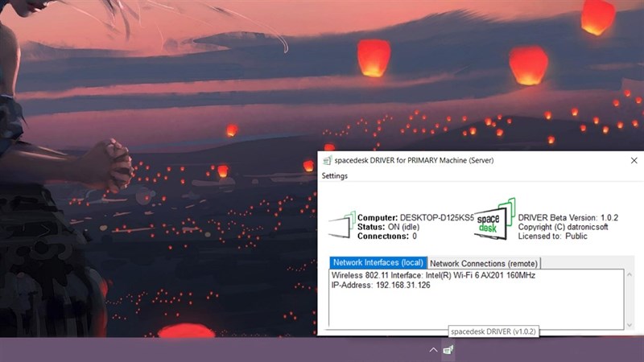This screenshot has height=362, width=644.
Task: Click the monitor icon beside Computer name
Action: [341, 225]
